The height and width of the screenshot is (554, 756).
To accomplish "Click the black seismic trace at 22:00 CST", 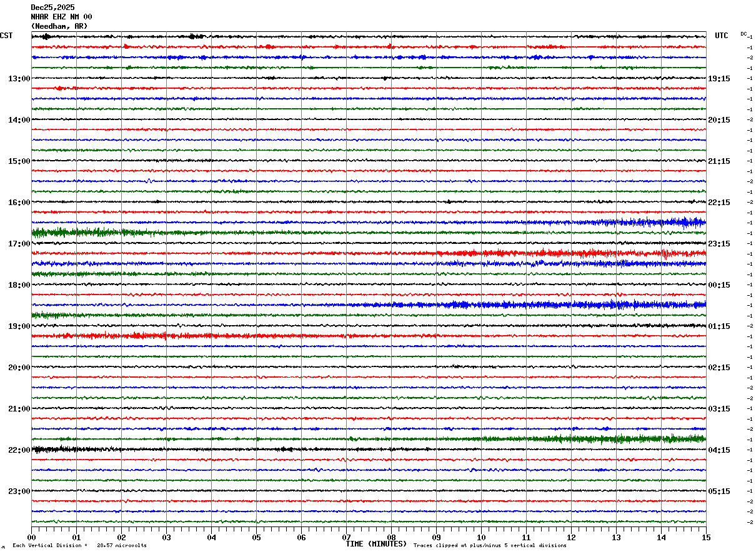I will (x=369, y=450).
